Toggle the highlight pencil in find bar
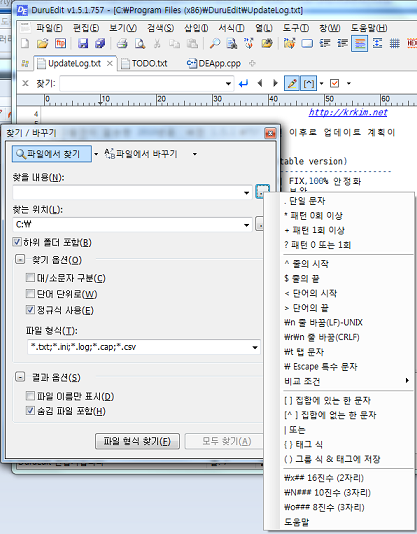Image resolution: width=417 pixels, height=534 pixels. click(x=292, y=83)
